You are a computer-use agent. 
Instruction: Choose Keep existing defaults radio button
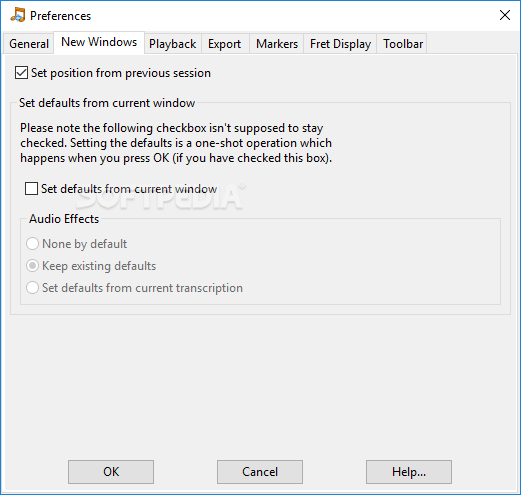click(32, 266)
